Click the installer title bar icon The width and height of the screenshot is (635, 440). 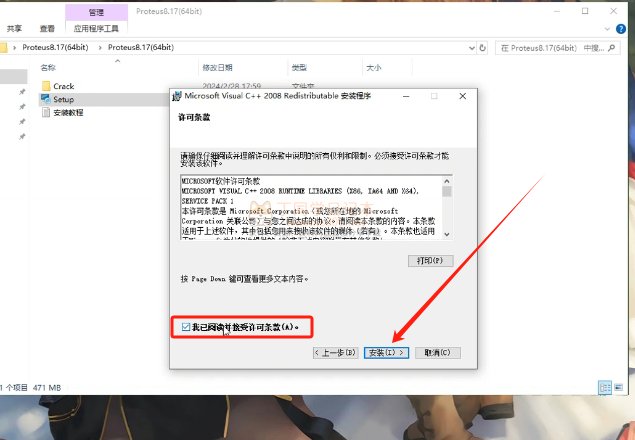click(x=177, y=96)
